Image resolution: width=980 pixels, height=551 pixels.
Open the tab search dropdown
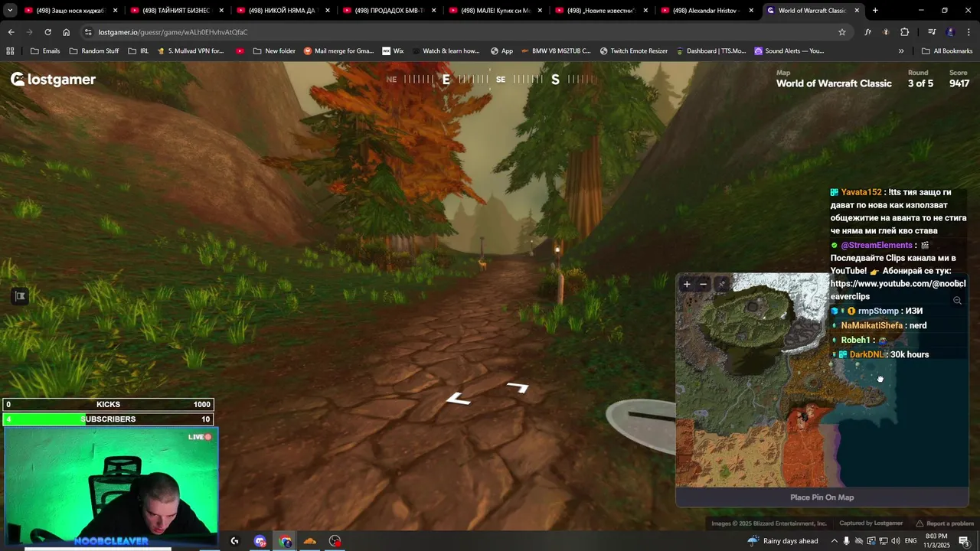tap(11, 11)
